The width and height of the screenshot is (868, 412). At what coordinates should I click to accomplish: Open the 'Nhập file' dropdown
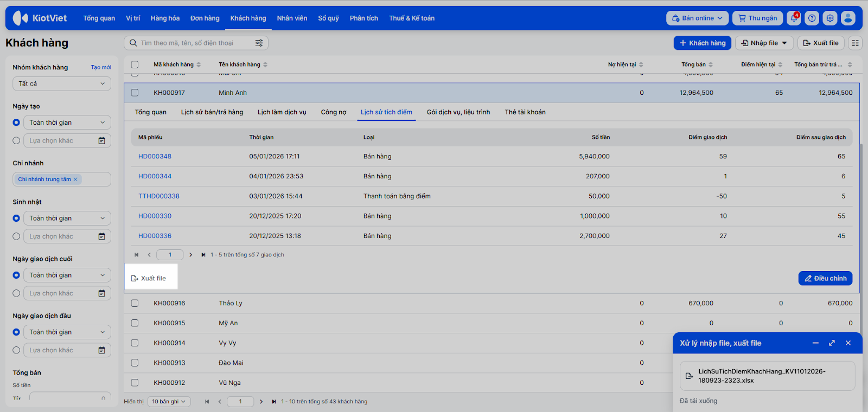[x=764, y=43]
